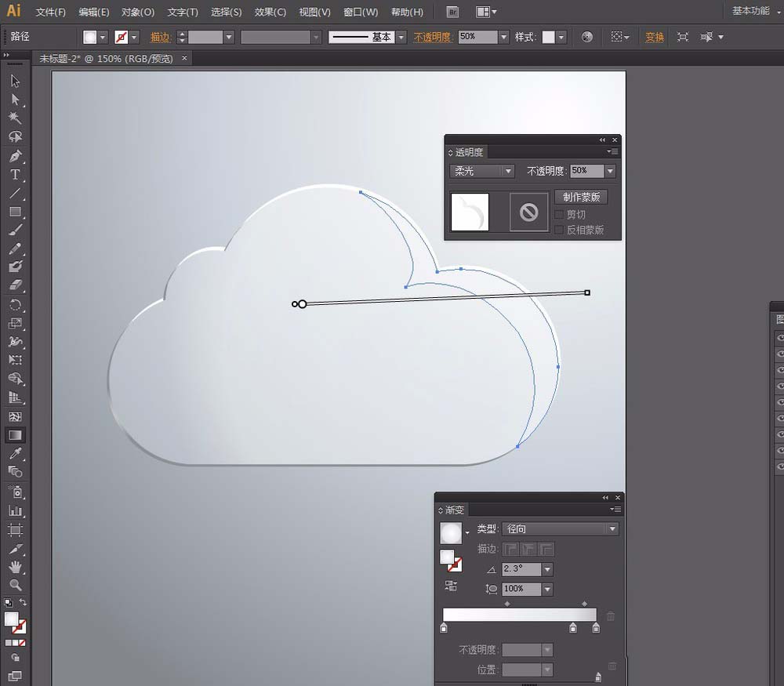Image resolution: width=784 pixels, height=686 pixels.
Task: Select the Hand tool
Action: (15, 567)
